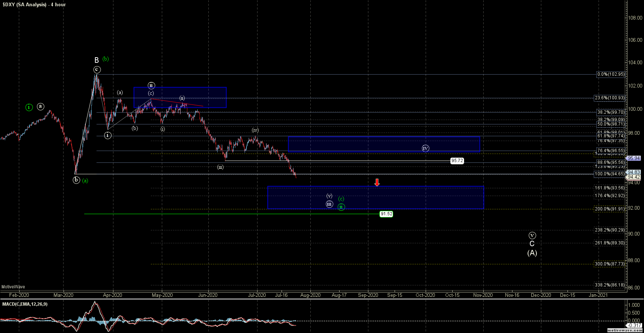Select the lower blue target zone rectangle

point(376,198)
